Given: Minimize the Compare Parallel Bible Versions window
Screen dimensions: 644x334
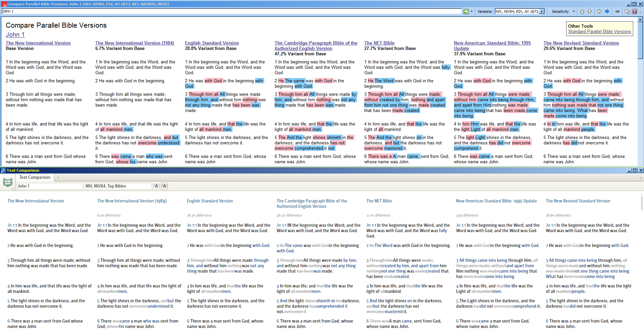Looking at the screenshot, I should coord(629,4).
